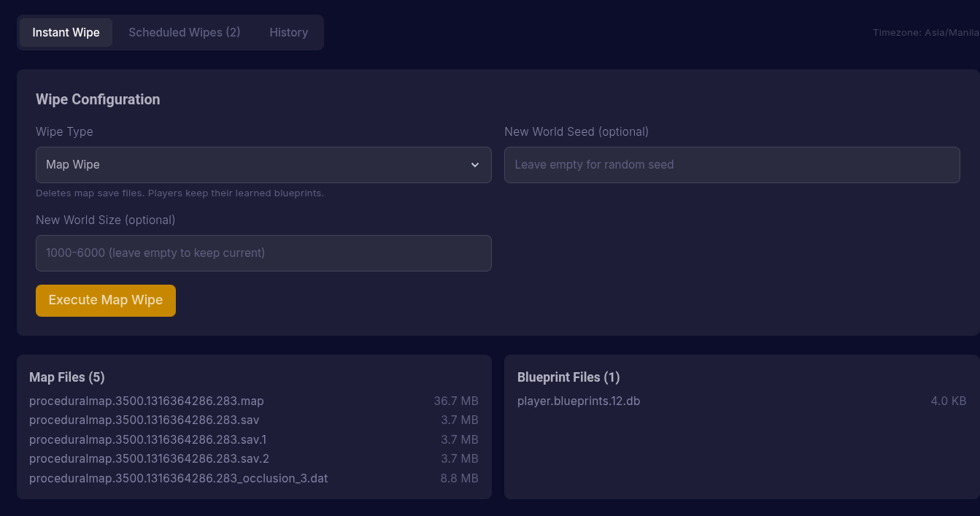View the History tab

pyautogui.click(x=288, y=33)
